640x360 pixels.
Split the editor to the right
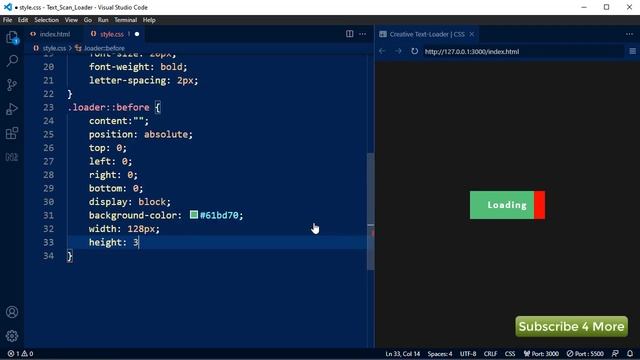click(x=349, y=34)
